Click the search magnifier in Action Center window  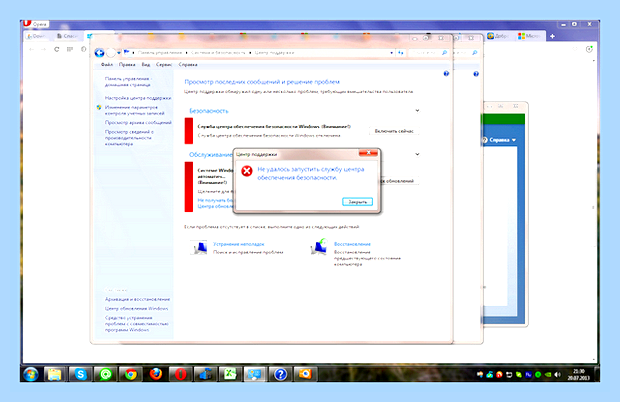(444, 53)
